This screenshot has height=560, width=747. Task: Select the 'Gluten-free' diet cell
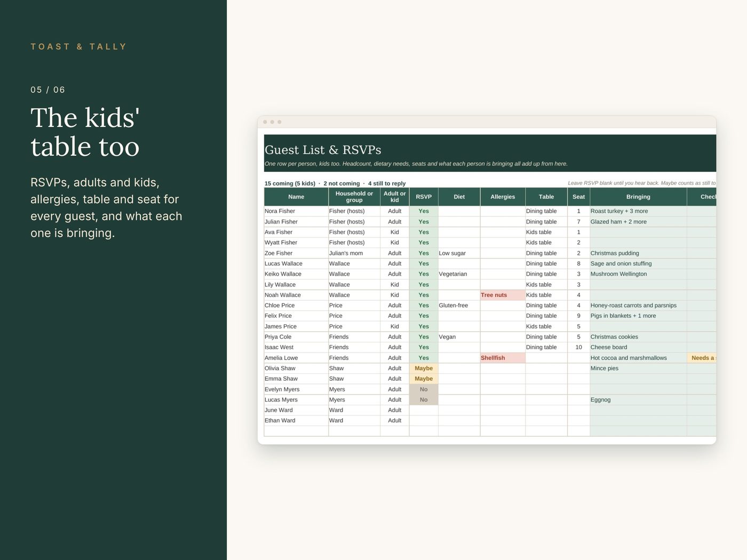(x=459, y=306)
